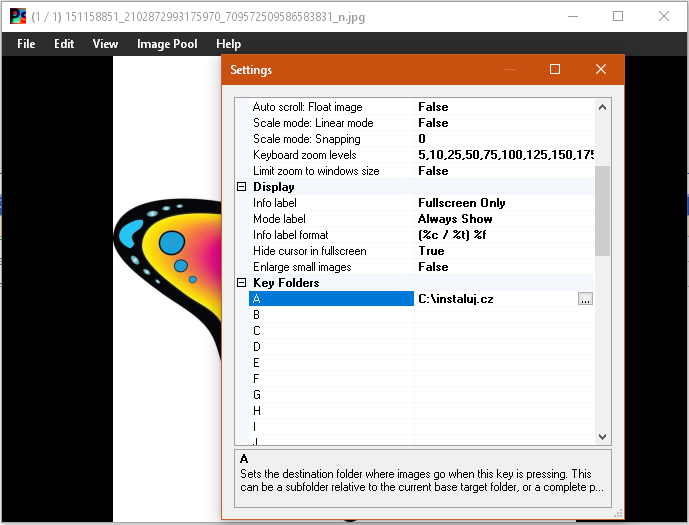The height and width of the screenshot is (525, 689).
Task: Collapse the Display section
Action: coord(242,187)
